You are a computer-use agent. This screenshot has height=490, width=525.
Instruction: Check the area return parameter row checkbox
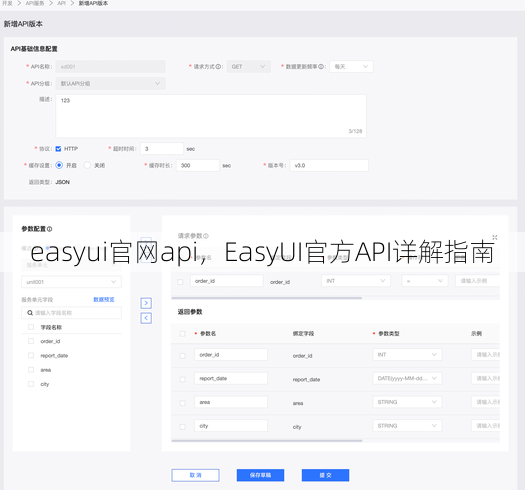pos(182,403)
